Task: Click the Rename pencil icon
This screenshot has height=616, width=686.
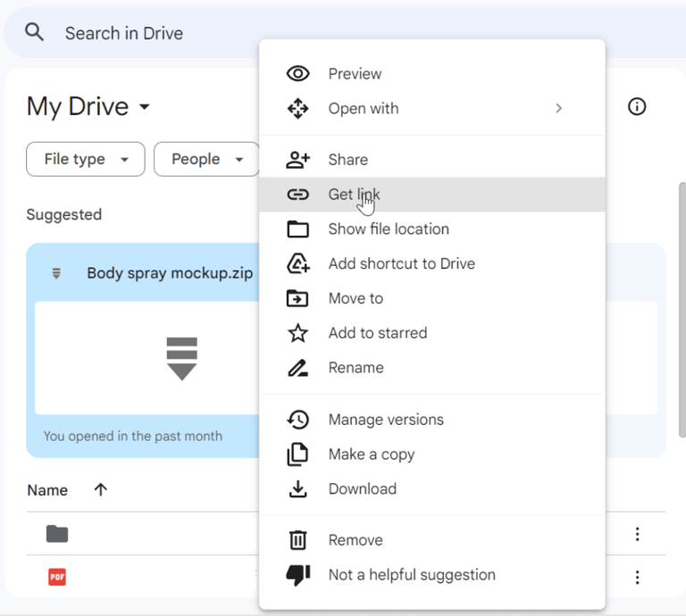Action: (x=298, y=368)
